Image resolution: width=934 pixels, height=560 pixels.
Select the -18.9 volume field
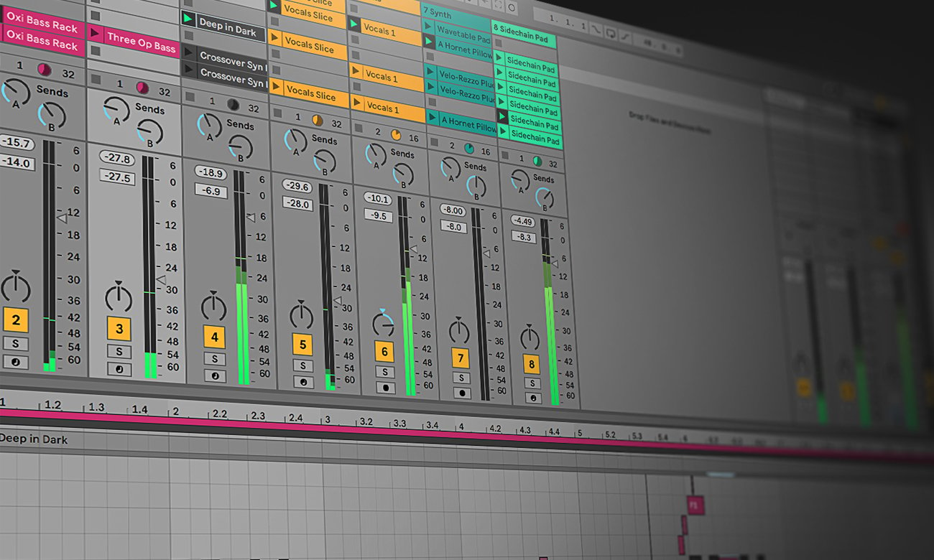pyautogui.click(x=211, y=173)
